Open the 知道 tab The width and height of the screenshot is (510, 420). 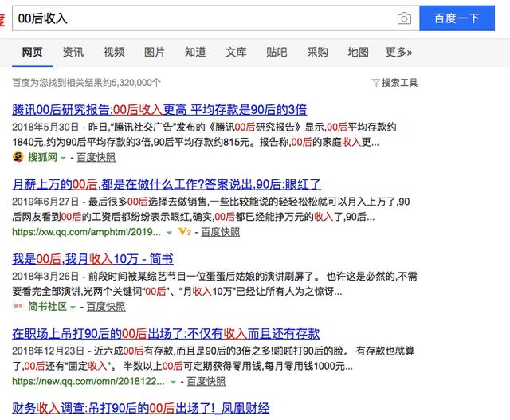coord(195,52)
